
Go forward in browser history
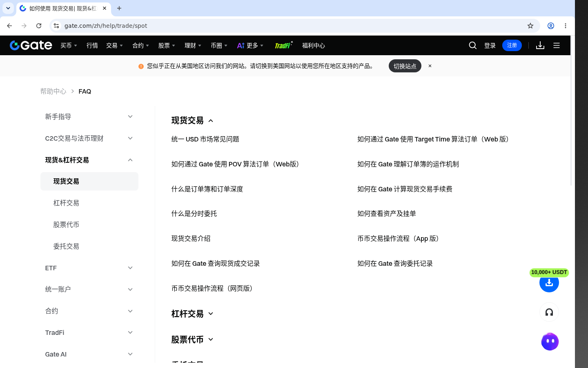coord(24,26)
